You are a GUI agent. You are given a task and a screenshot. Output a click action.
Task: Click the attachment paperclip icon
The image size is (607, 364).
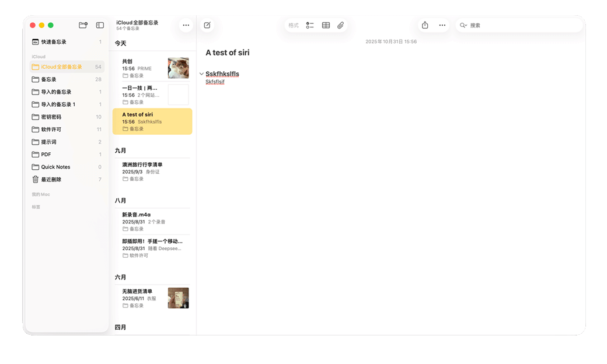point(341,25)
